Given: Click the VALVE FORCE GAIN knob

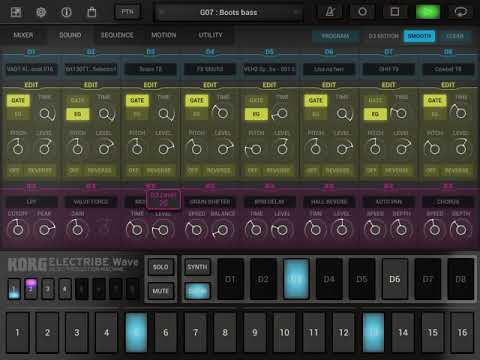Looking at the screenshot, I should pyautogui.click(x=77, y=229).
